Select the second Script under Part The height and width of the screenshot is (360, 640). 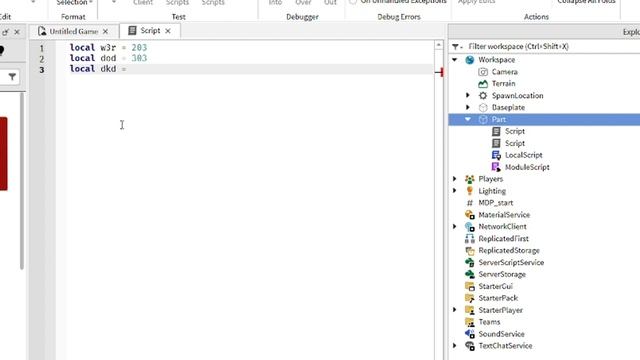[514, 143]
